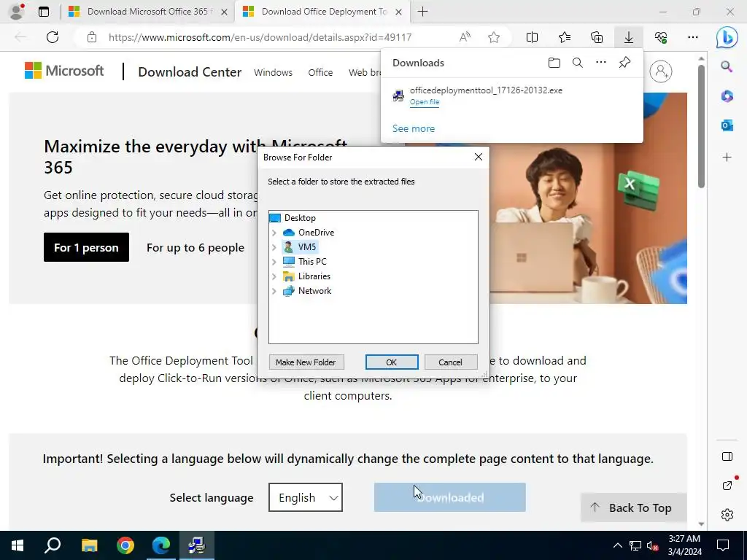Expand the OneDrive tree node

(274, 233)
